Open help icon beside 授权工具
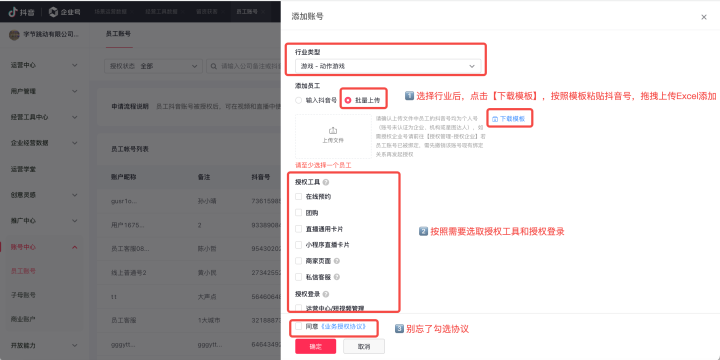This screenshot has width=720, height=360. tap(326, 182)
